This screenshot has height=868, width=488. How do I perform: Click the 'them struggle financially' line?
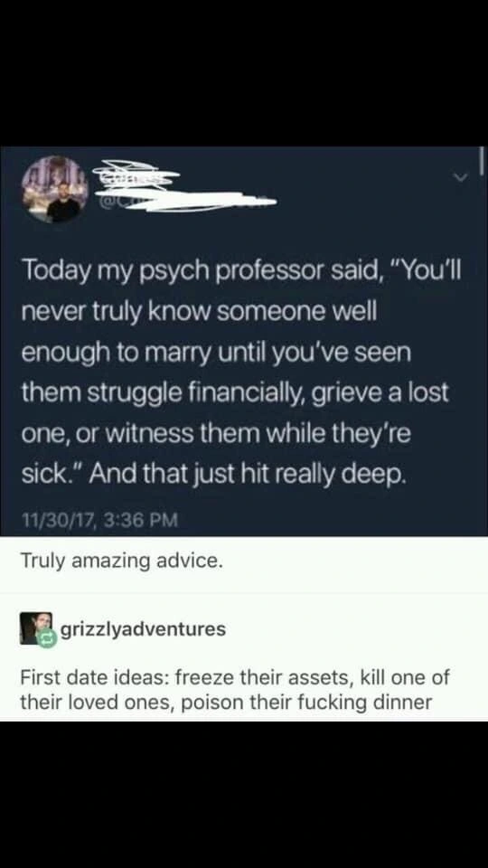[235, 393]
